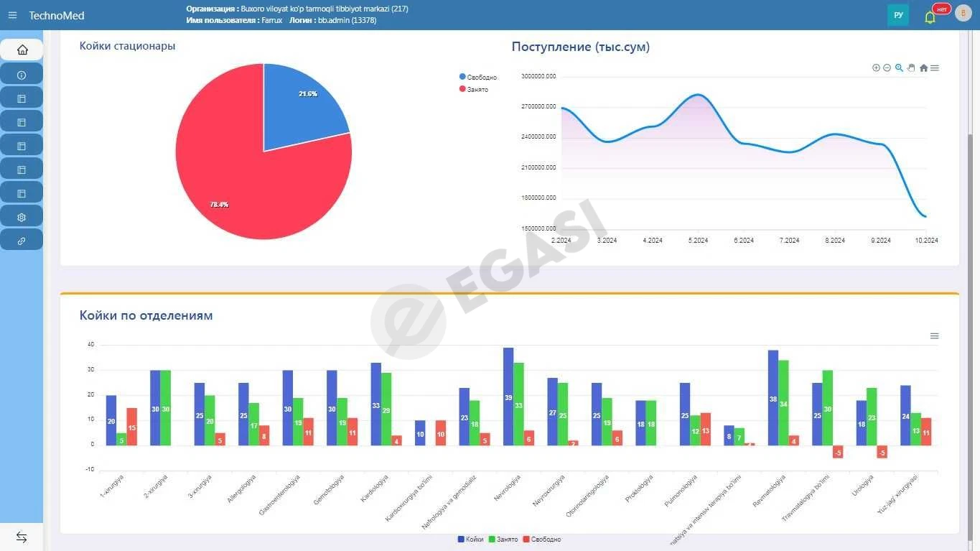
Task: Toggle the Свободно series in pie legend
Action: pos(478,77)
